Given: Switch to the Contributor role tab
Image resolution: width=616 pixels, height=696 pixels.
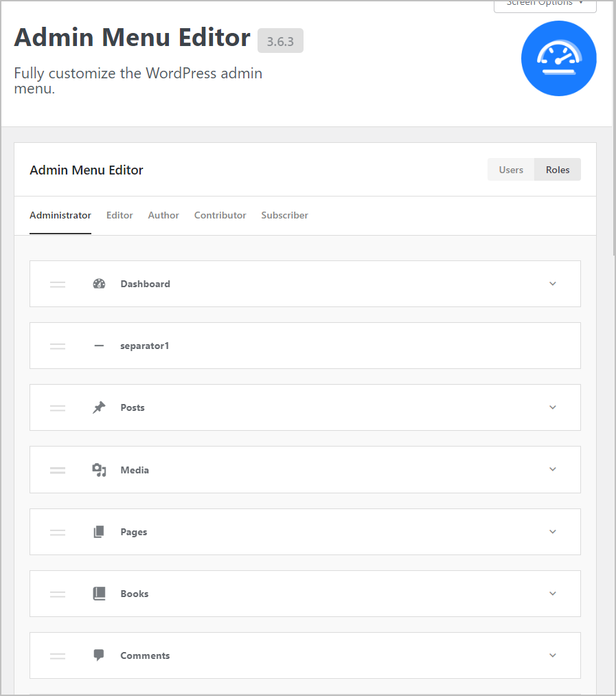Looking at the screenshot, I should point(220,215).
